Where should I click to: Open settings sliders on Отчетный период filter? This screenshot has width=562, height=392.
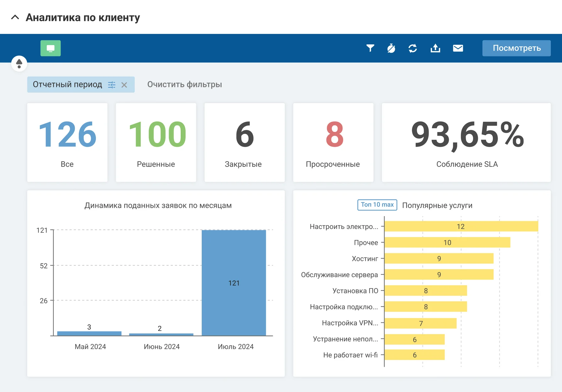click(x=112, y=85)
